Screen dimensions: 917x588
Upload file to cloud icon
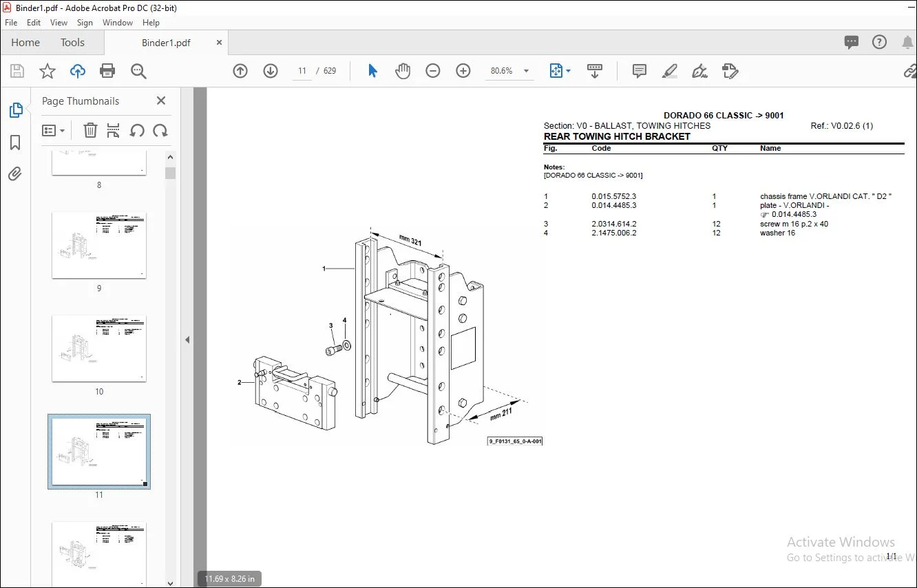tap(78, 71)
